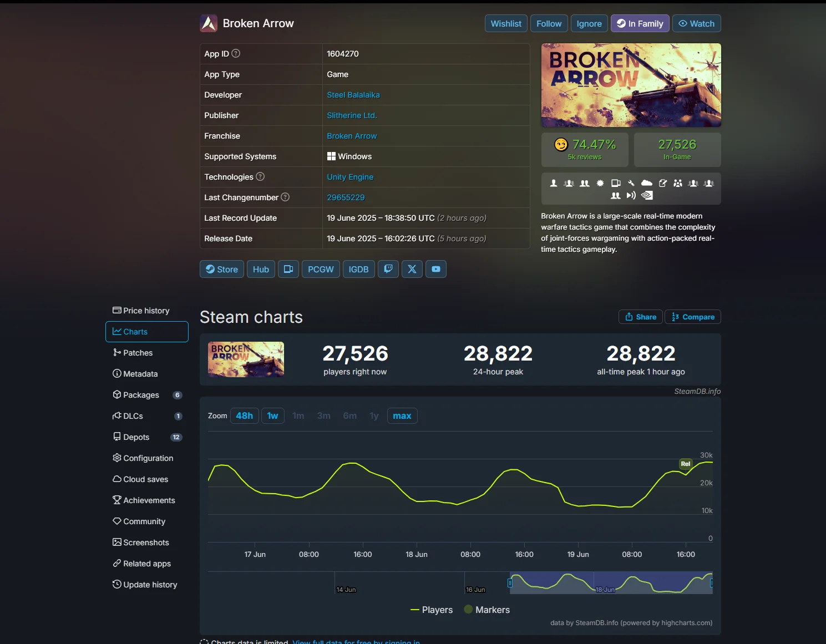Set chart zoom to 3m
This screenshot has height=644, width=826.
323,415
